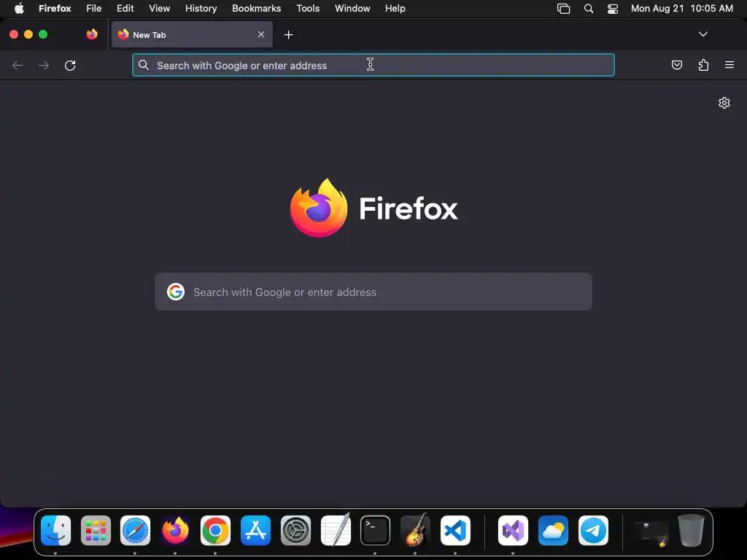Open Safari from the Dock

pos(135,530)
